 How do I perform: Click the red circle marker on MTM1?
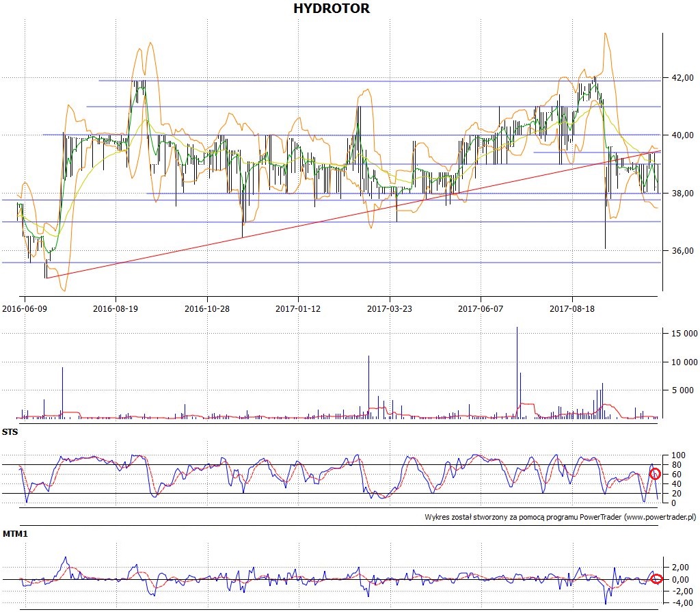[656, 579]
